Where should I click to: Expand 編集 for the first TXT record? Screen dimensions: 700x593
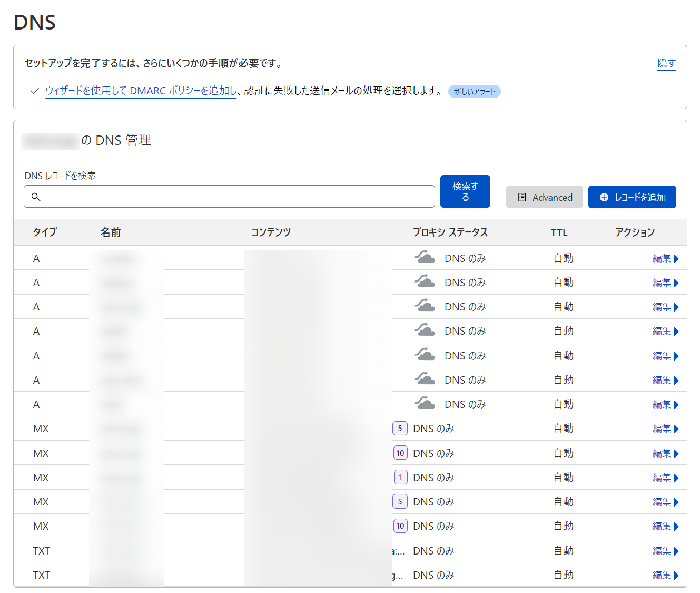tap(665, 551)
